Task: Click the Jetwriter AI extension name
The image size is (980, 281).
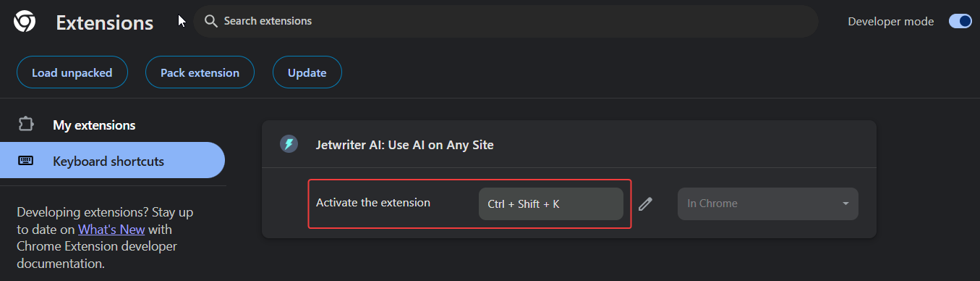Action: pyautogui.click(x=404, y=145)
